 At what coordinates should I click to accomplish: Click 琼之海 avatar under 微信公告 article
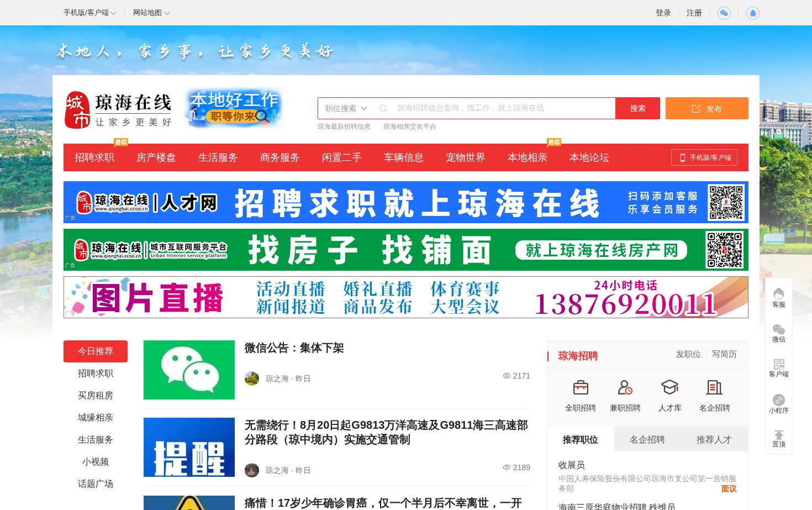coord(252,378)
